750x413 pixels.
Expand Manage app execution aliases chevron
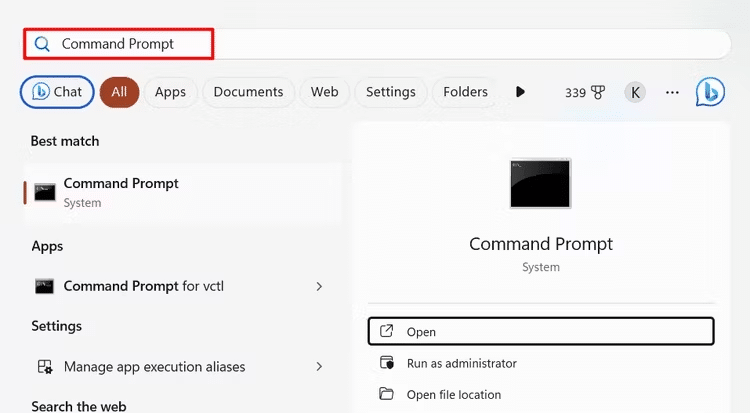point(319,367)
